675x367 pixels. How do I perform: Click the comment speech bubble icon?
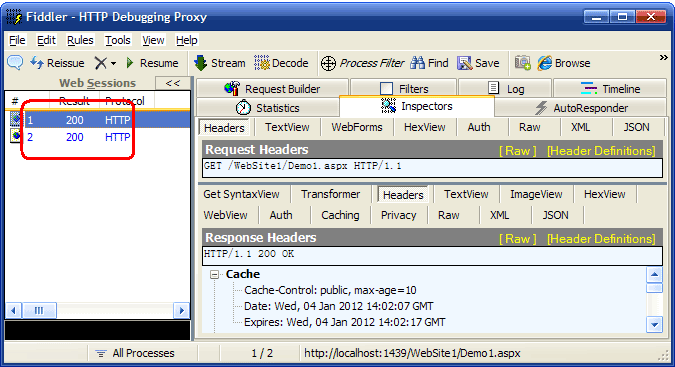(x=15, y=63)
